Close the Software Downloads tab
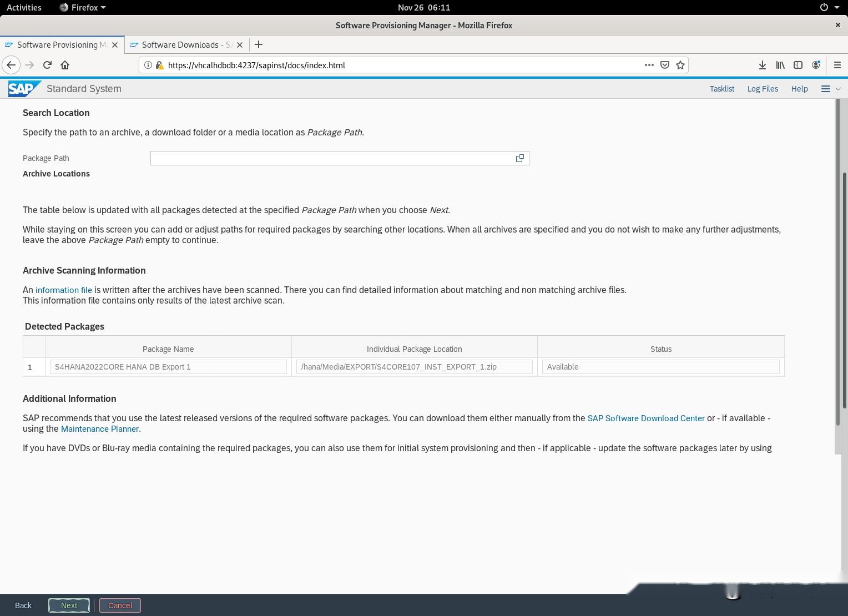 240,45
